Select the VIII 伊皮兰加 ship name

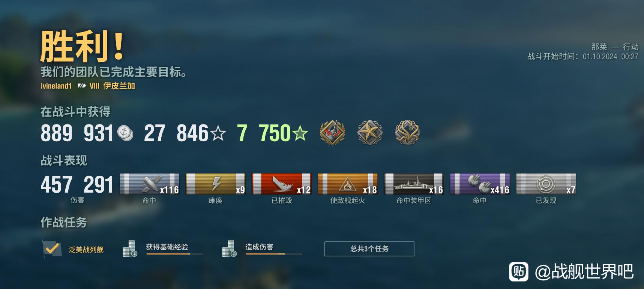[112, 86]
